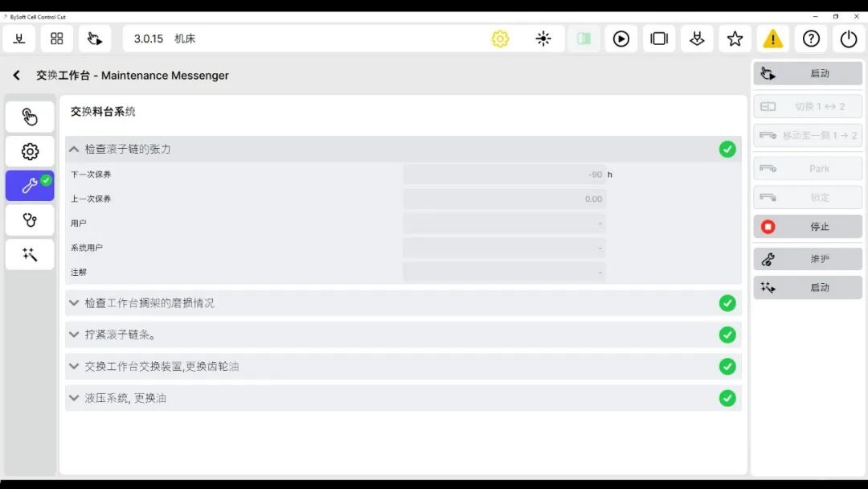
Task: Open the grid overview icon in top bar
Action: (x=57, y=39)
